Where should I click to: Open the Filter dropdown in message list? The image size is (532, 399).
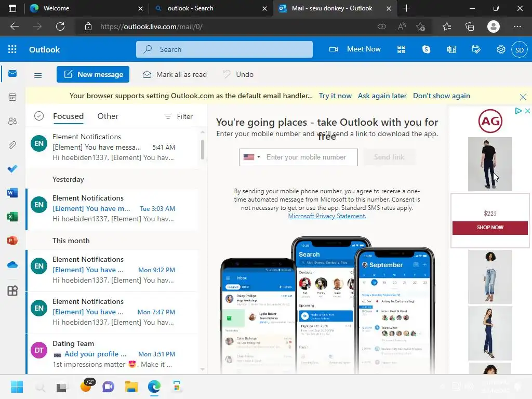pos(179,116)
